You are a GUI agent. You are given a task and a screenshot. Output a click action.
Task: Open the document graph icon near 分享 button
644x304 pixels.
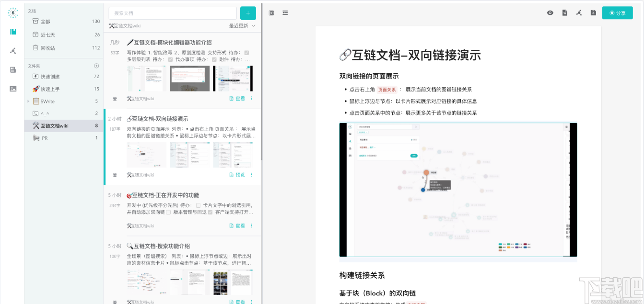click(579, 13)
